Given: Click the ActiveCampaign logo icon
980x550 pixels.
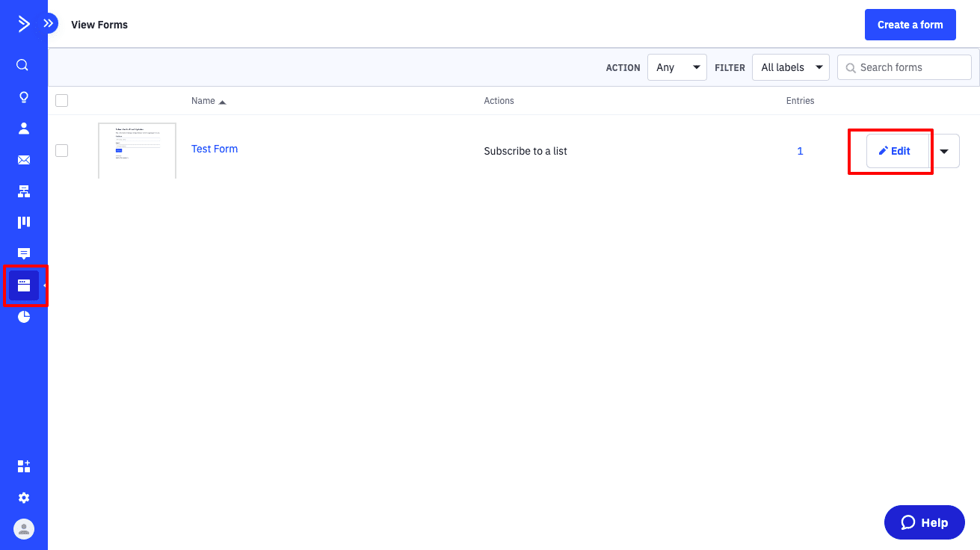Looking at the screenshot, I should pyautogui.click(x=24, y=25).
